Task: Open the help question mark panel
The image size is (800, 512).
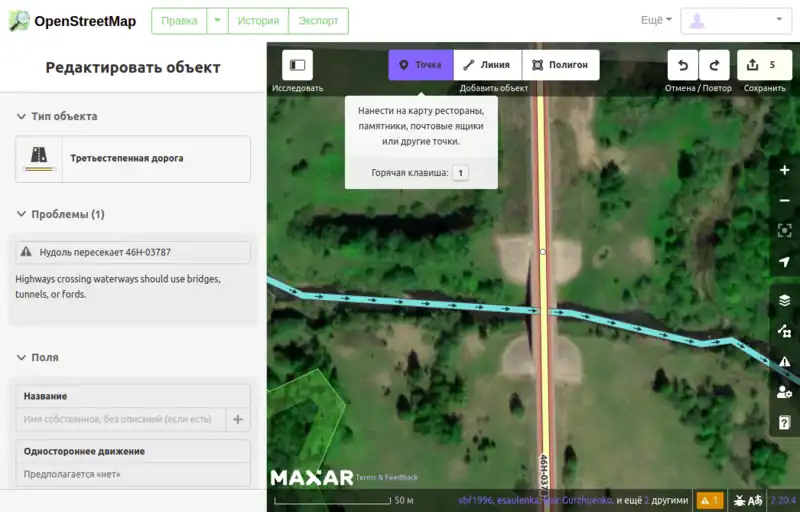Action: coord(784,422)
